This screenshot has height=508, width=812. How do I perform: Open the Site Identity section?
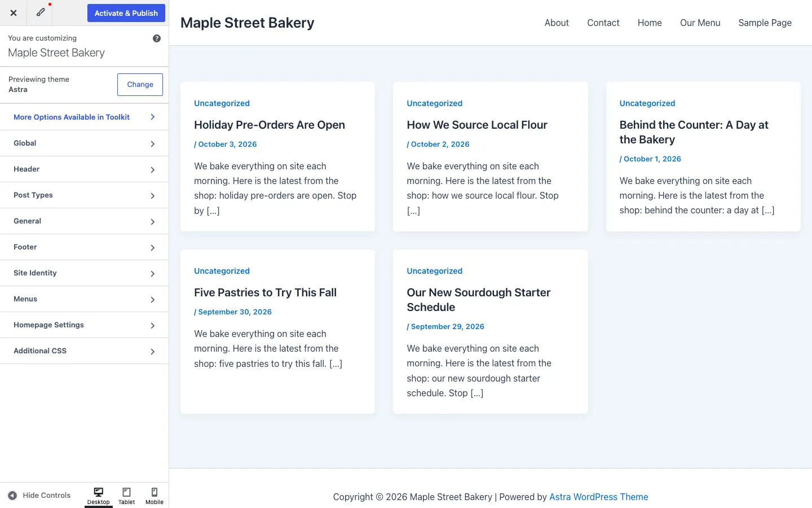[x=85, y=273]
